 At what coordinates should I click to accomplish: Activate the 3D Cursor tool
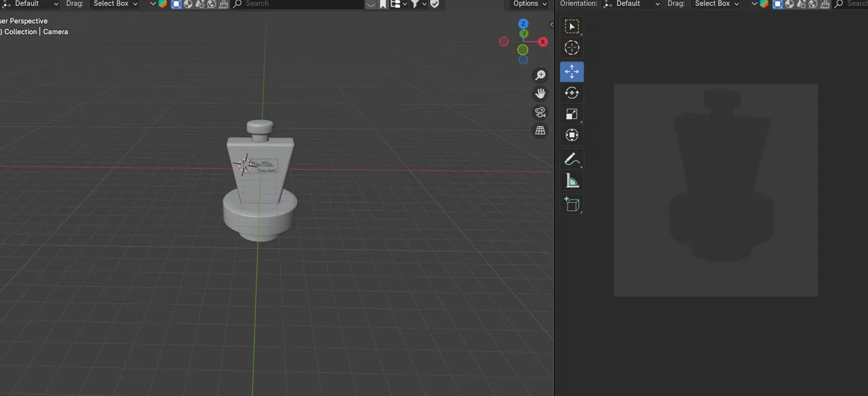(572, 48)
